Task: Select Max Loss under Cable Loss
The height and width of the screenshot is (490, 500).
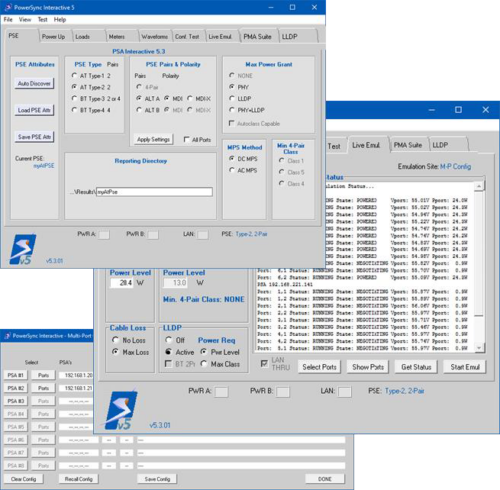Action: pos(115,352)
